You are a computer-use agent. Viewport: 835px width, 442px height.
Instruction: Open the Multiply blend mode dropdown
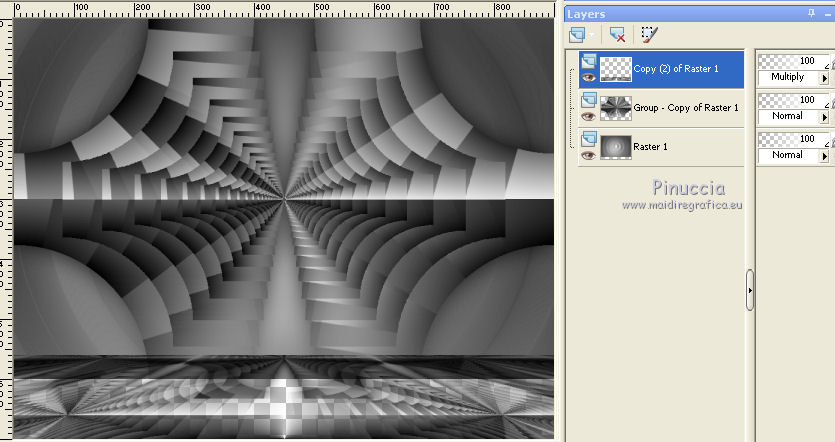pyautogui.click(x=824, y=78)
